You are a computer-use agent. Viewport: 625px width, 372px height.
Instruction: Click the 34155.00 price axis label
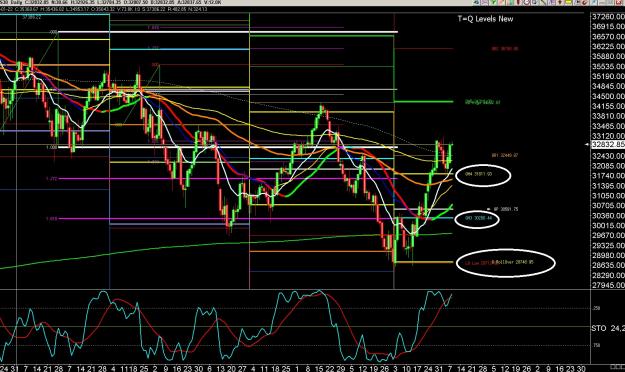[608, 106]
